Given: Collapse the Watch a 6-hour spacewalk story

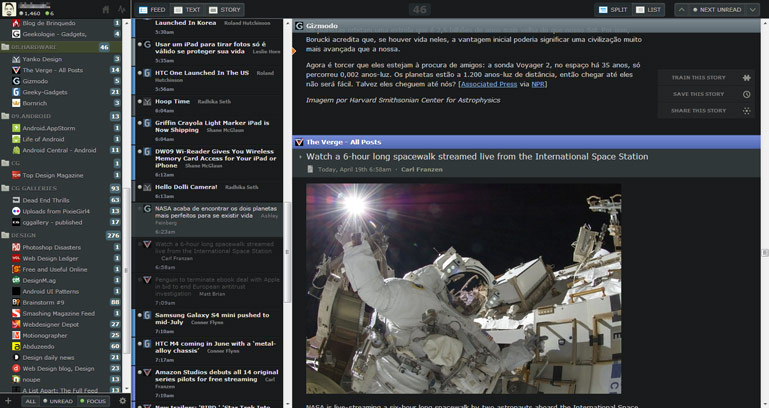Looking at the screenshot, I should (300, 157).
